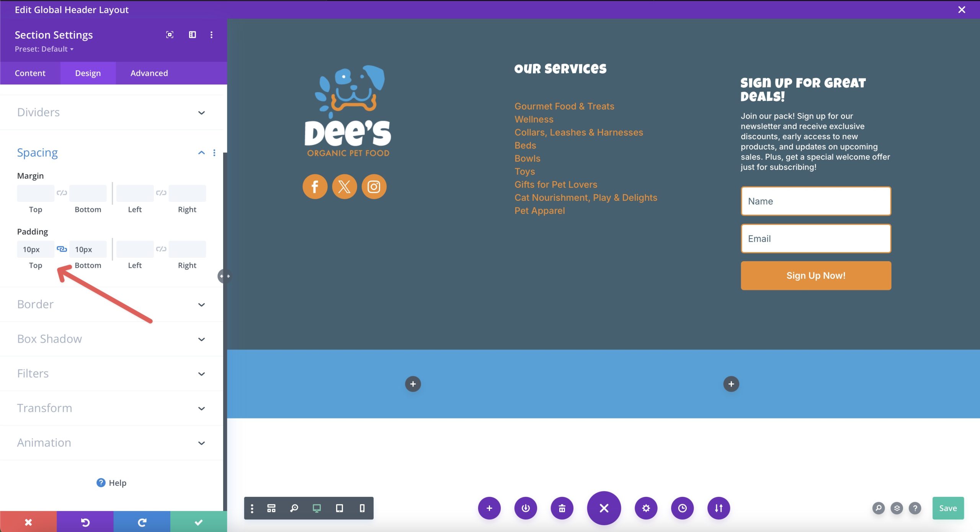Click the search icon in bottom-right toolbar
980x532 pixels.
click(x=878, y=508)
